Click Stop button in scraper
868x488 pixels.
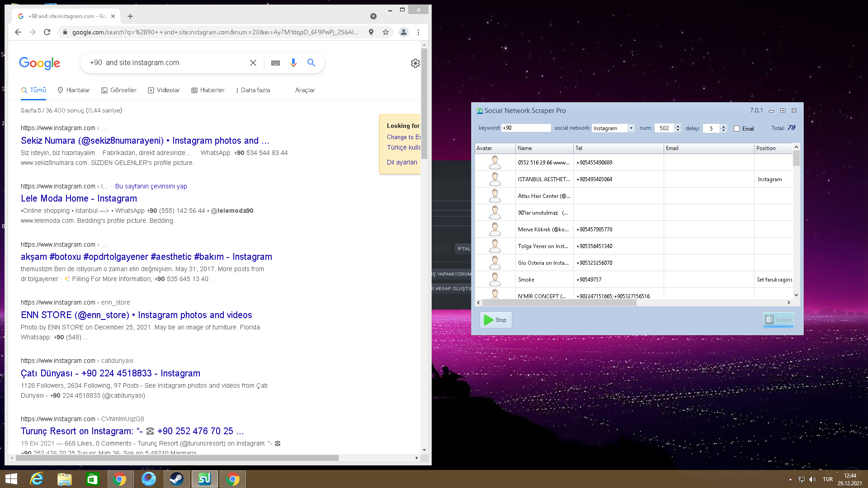click(x=495, y=320)
